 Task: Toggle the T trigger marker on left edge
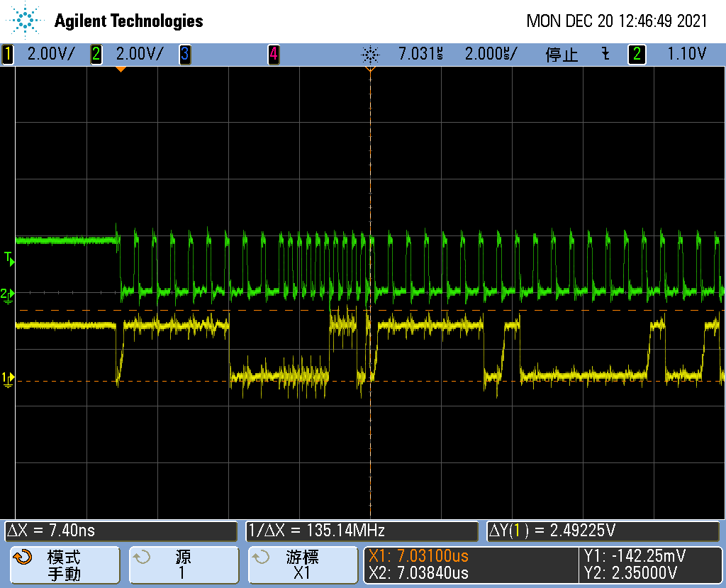pos(9,260)
